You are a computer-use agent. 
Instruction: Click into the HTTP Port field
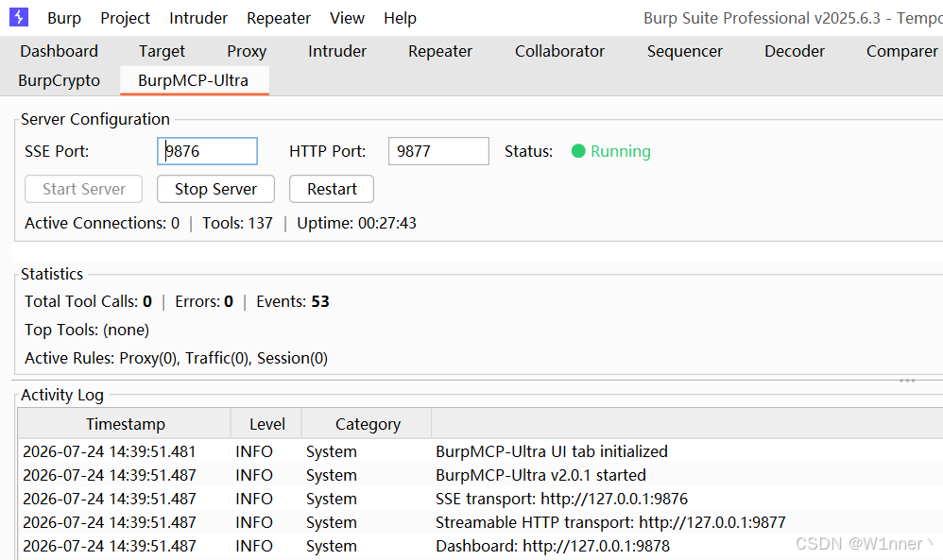pyautogui.click(x=438, y=151)
